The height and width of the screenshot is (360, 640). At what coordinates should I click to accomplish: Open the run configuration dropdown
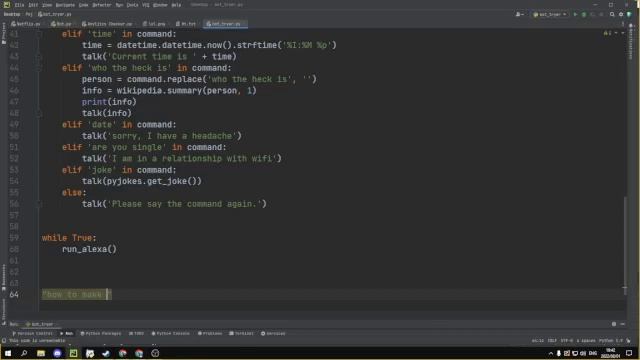(550, 14)
